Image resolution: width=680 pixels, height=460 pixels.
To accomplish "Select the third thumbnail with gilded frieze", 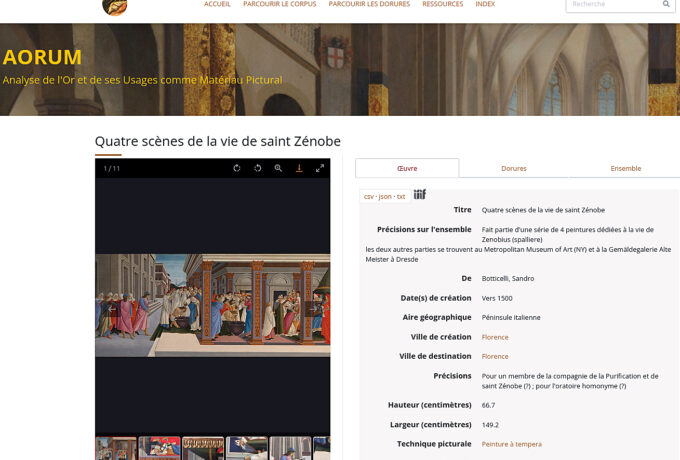I will click(x=203, y=448).
